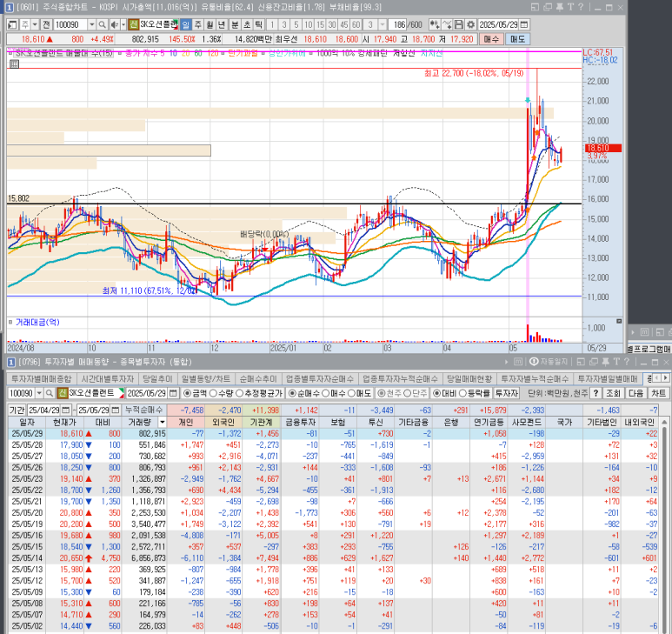Click the tab strip left-arrow in investor panel
This screenshot has height=634, width=672.
[657, 378]
